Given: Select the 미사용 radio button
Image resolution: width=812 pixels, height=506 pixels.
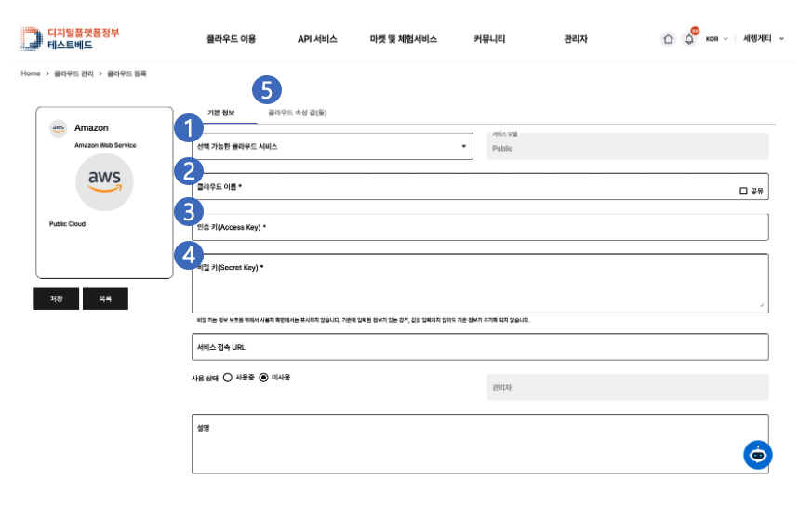Looking at the screenshot, I should (263, 377).
